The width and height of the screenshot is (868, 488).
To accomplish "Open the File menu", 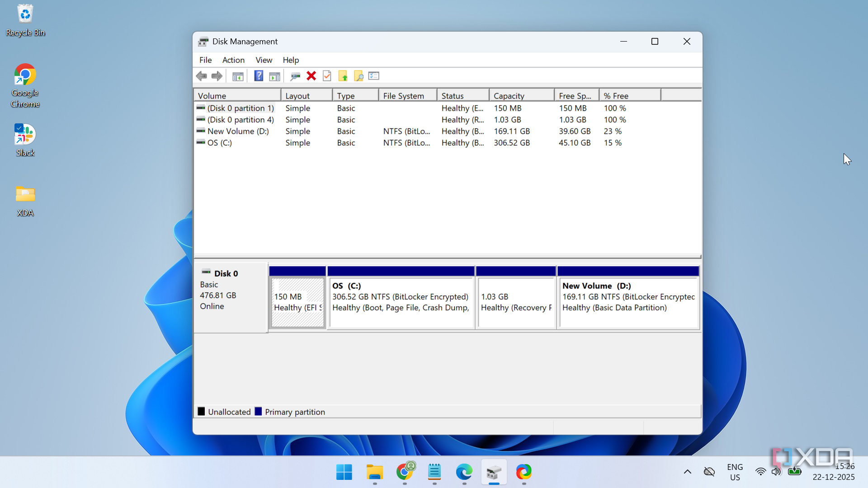I will tap(206, 60).
